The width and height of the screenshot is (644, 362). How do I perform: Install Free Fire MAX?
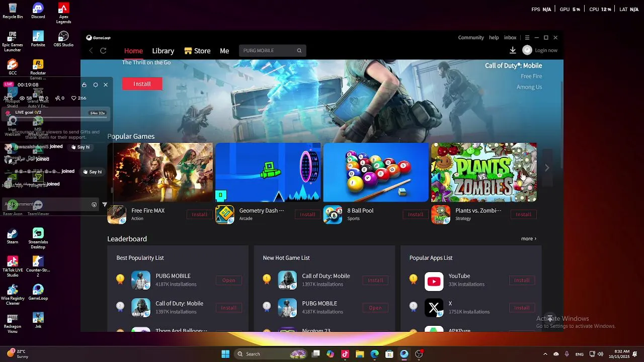[x=199, y=215]
